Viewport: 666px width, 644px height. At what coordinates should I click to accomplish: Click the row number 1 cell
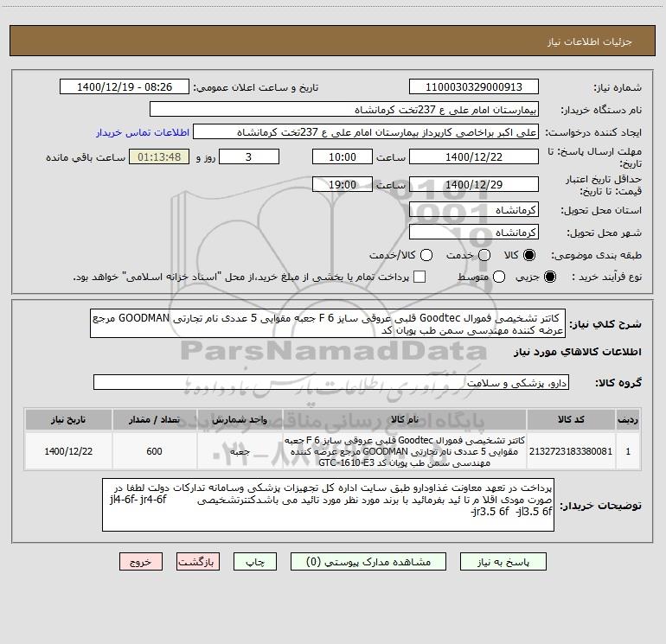628,451
